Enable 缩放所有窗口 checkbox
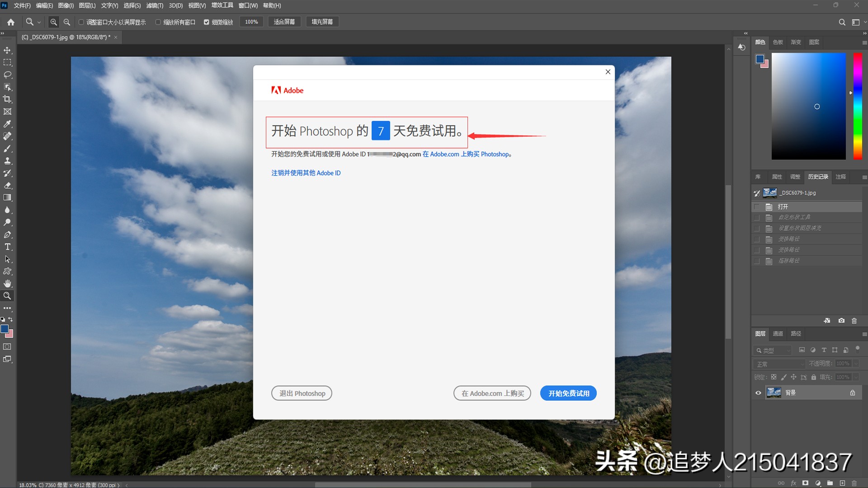 [x=158, y=22]
